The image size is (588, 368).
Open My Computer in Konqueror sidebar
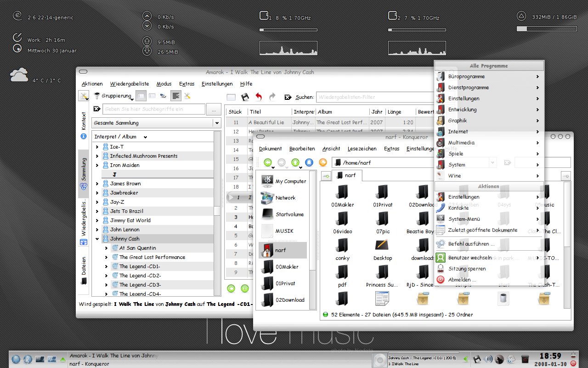click(283, 181)
